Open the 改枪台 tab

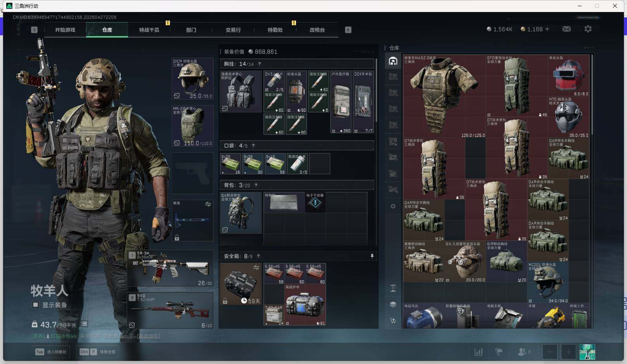tap(317, 30)
